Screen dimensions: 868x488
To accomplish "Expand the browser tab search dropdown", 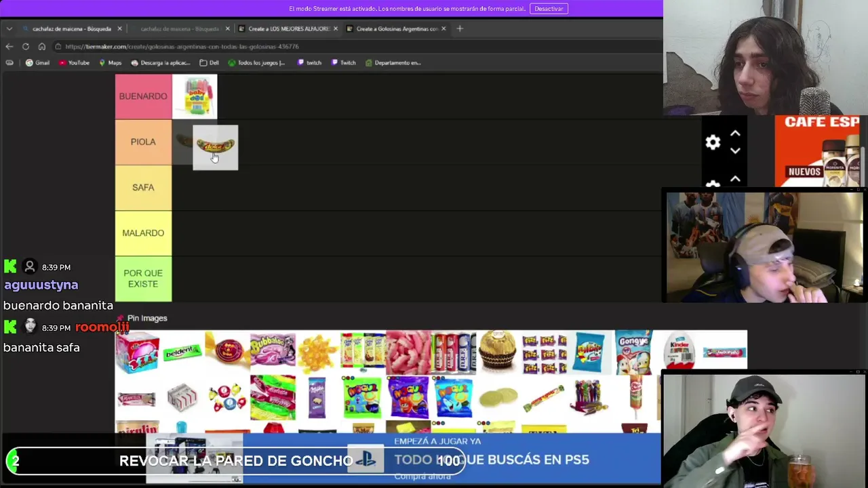I will pyautogui.click(x=9, y=28).
